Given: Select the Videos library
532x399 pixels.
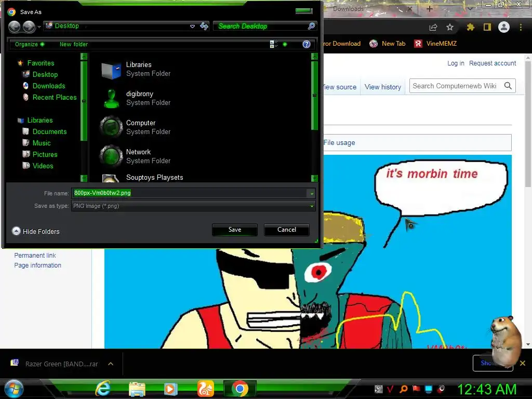Looking at the screenshot, I should [x=43, y=166].
